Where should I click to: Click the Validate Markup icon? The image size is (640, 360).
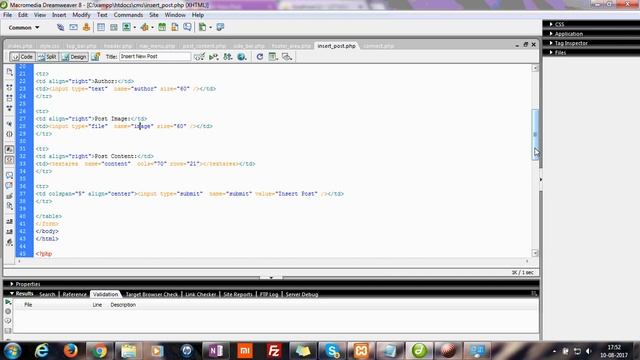pyautogui.click(x=213, y=57)
